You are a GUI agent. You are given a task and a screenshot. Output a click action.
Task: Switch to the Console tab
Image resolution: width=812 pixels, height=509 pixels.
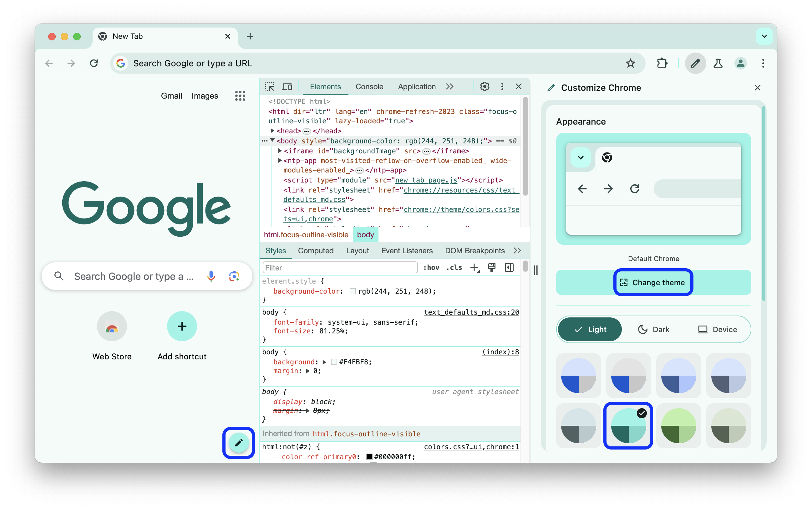click(369, 87)
